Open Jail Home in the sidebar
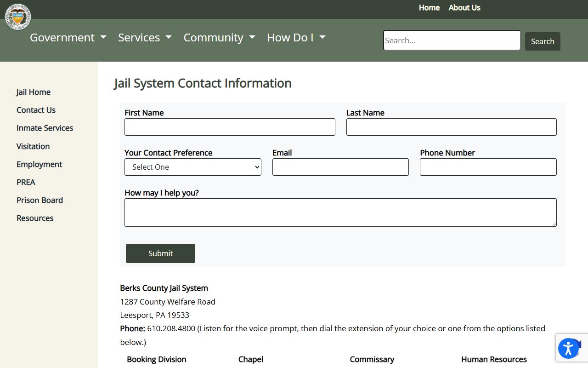The image size is (588, 368). (x=34, y=92)
